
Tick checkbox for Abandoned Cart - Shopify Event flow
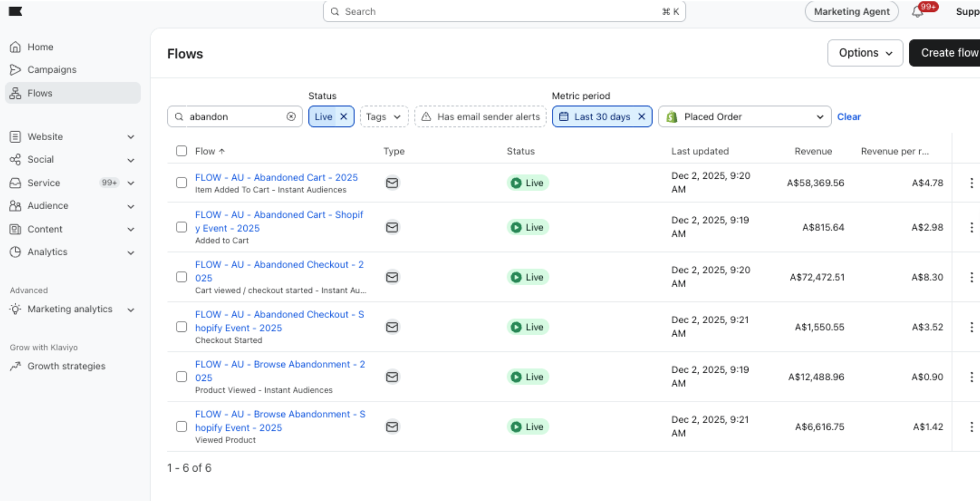point(181,228)
